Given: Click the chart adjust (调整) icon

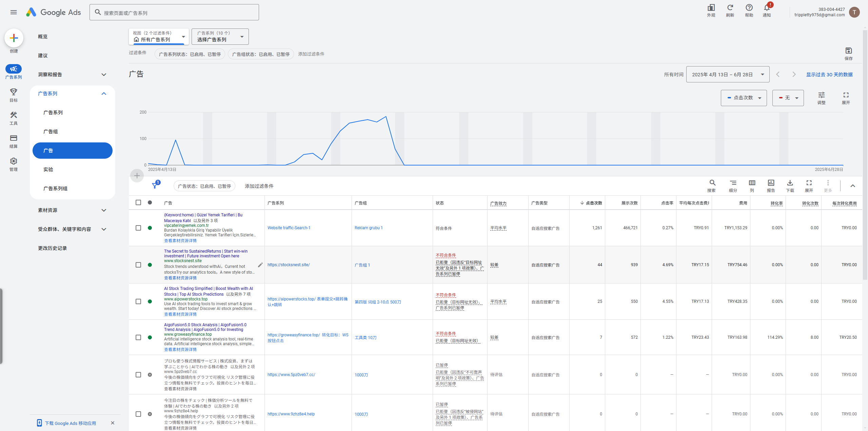Looking at the screenshot, I should coord(821,95).
